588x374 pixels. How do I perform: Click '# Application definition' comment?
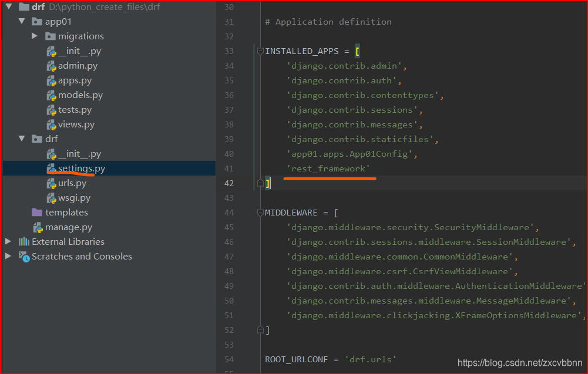point(328,22)
